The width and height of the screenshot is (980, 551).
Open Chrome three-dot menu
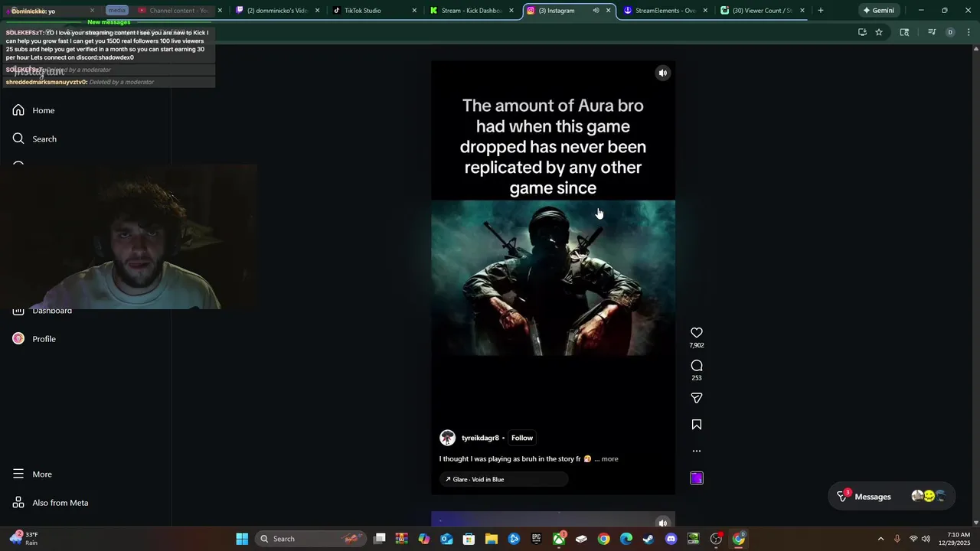tap(969, 32)
